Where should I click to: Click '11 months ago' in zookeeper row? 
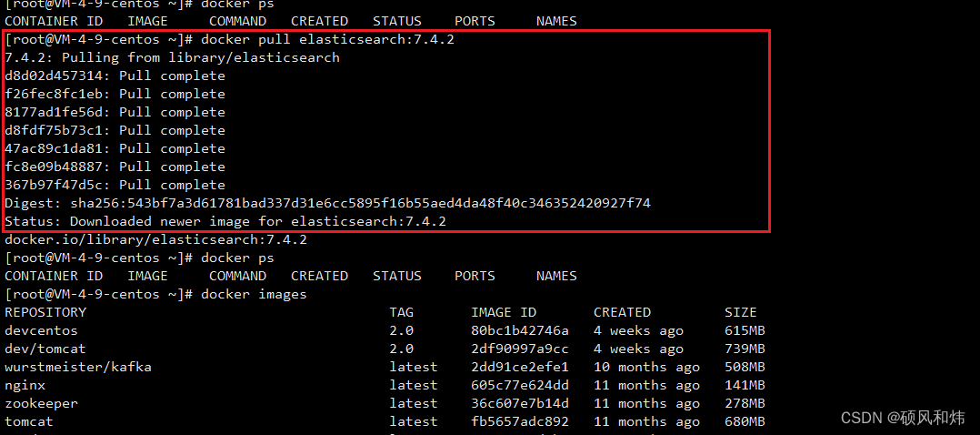[x=647, y=402]
